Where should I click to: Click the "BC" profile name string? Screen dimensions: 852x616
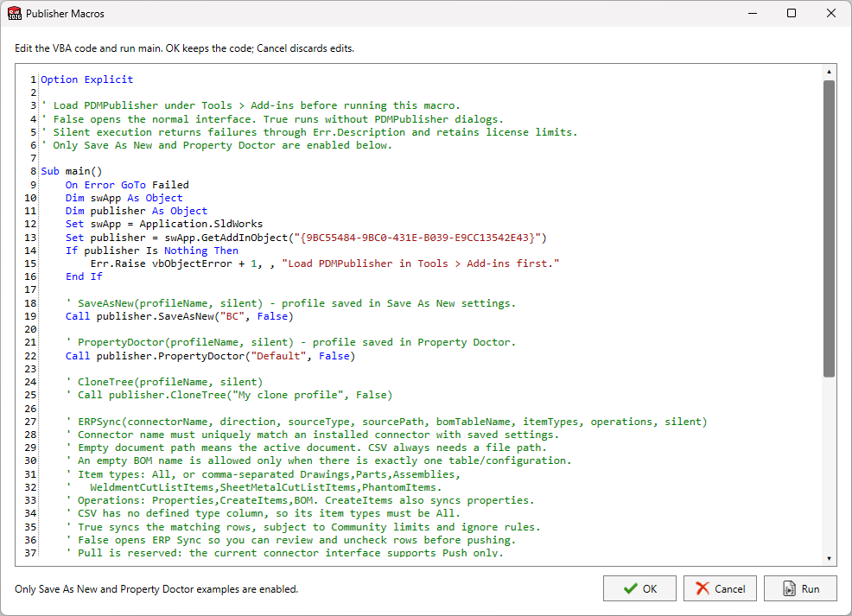click(x=232, y=316)
